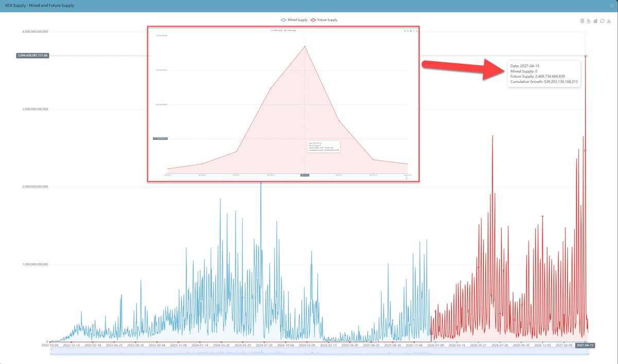
Task: Click the middle of the date zoom slider
Action: [x=319, y=352]
